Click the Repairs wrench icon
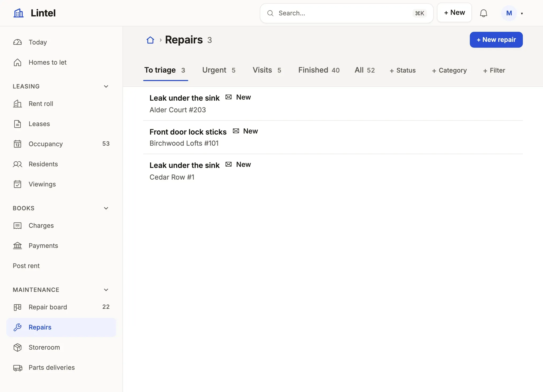The image size is (543, 392). (17, 327)
